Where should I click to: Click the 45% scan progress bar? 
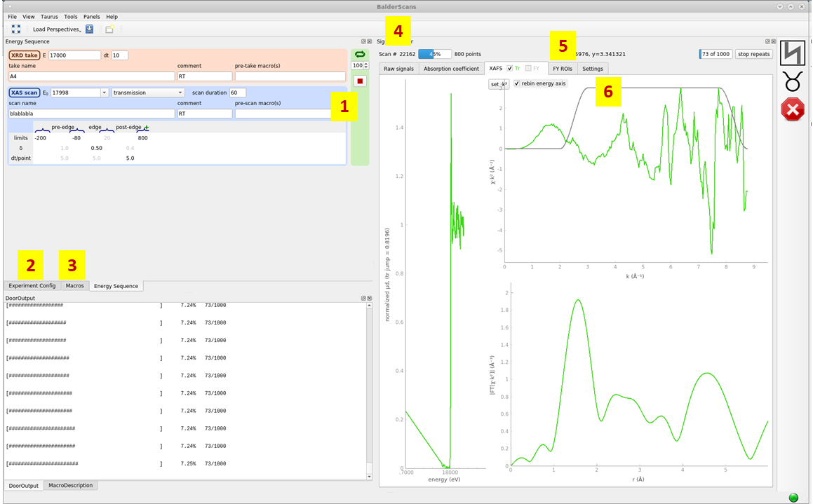(x=434, y=53)
